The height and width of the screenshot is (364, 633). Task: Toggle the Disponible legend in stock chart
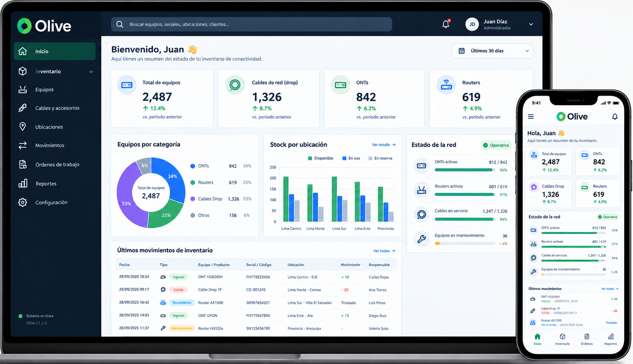pos(320,158)
